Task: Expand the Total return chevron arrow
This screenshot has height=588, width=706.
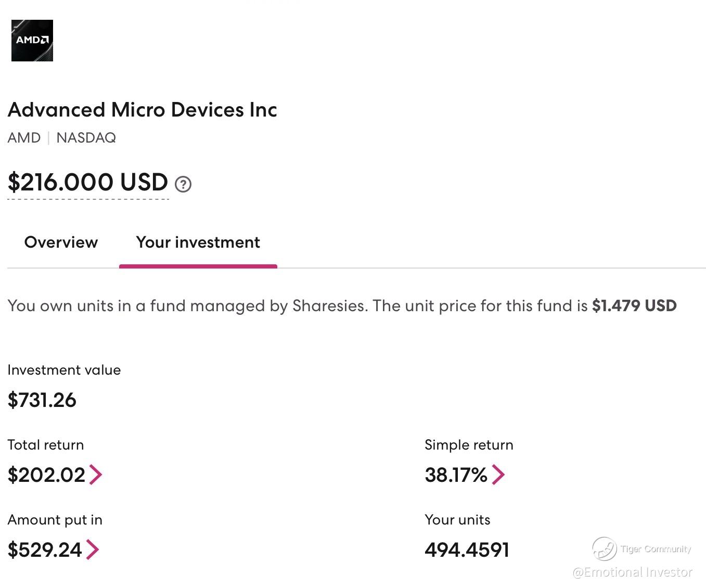Action: click(x=96, y=475)
